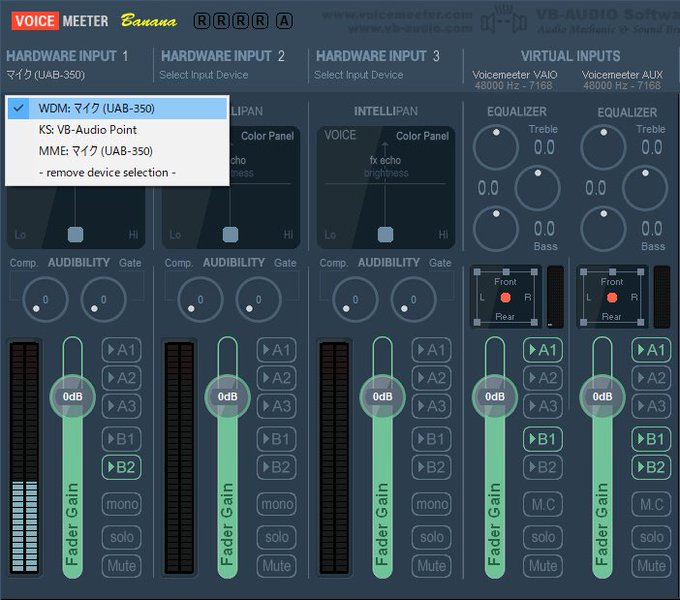Disable B2 bus on Voicemeeter AUX
The height and width of the screenshot is (600, 680).
click(651, 467)
